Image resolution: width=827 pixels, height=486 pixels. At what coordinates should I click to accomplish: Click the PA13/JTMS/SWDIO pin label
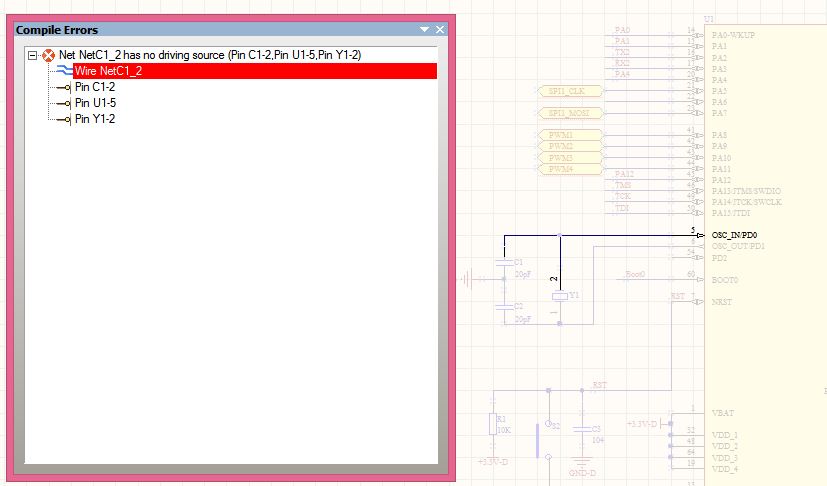click(x=746, y=191)
